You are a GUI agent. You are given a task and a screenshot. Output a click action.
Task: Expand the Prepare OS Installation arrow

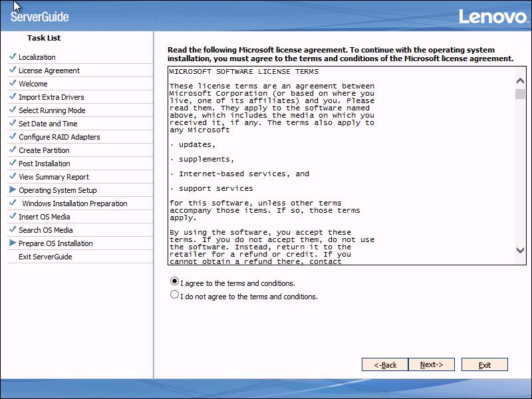click(11, 243)
